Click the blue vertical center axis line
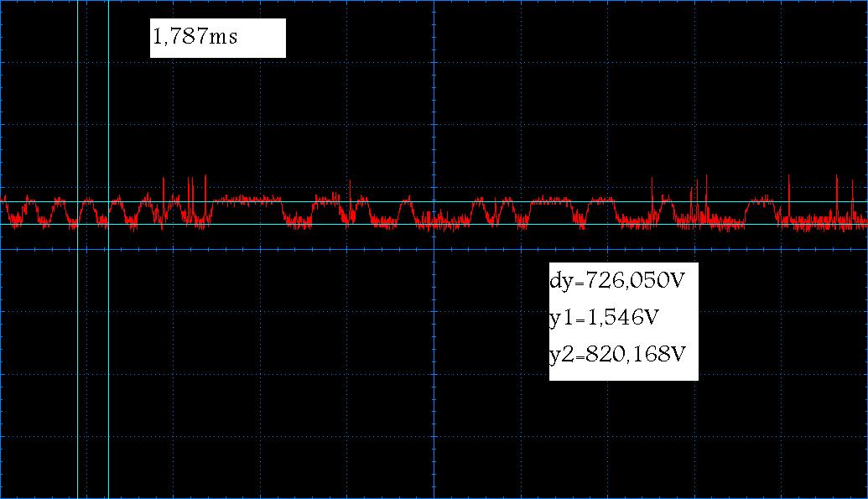 pos(434,377)
